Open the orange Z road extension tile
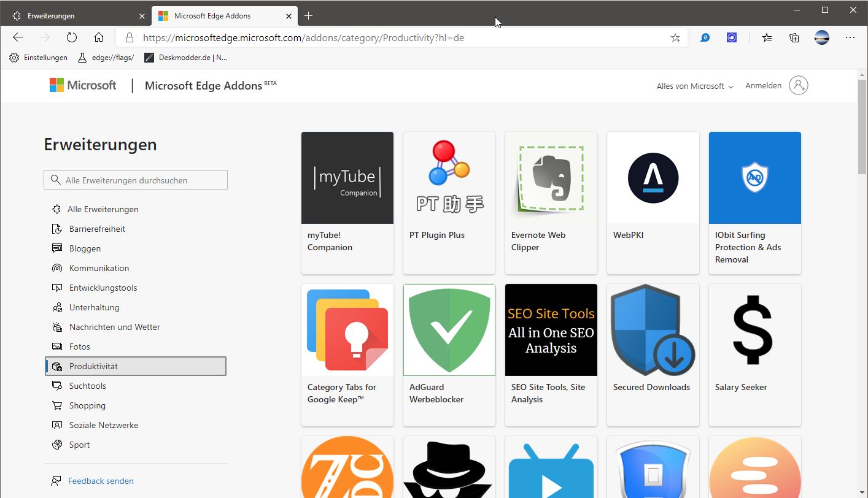 pyautogui.click(x=347, y=467)
